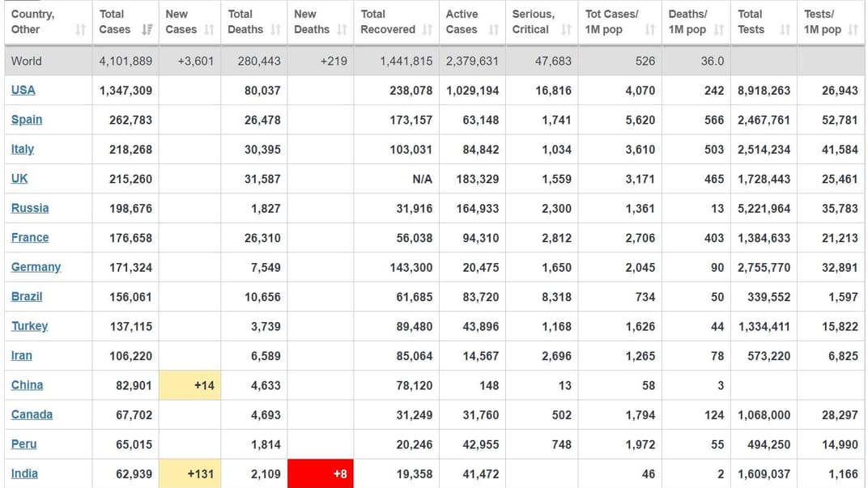
Task: Sort by Total Recovered arrows icon
Action: pyautogui.click(x=427, y=30)
